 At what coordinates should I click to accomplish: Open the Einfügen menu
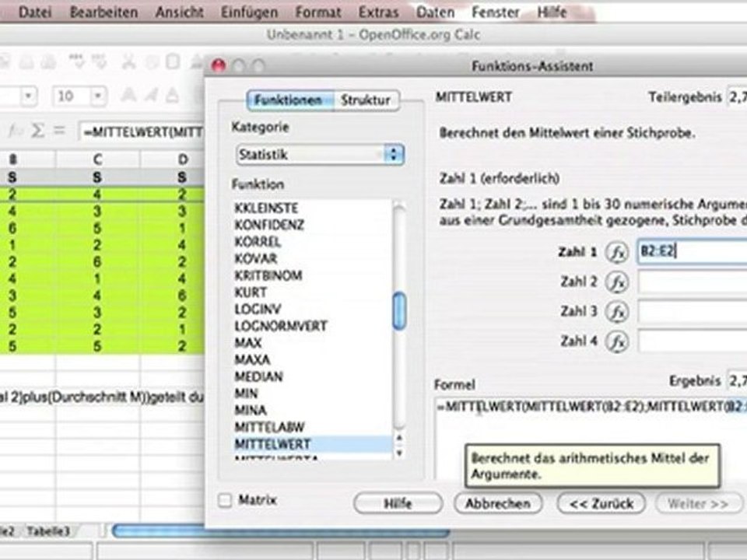249,12
